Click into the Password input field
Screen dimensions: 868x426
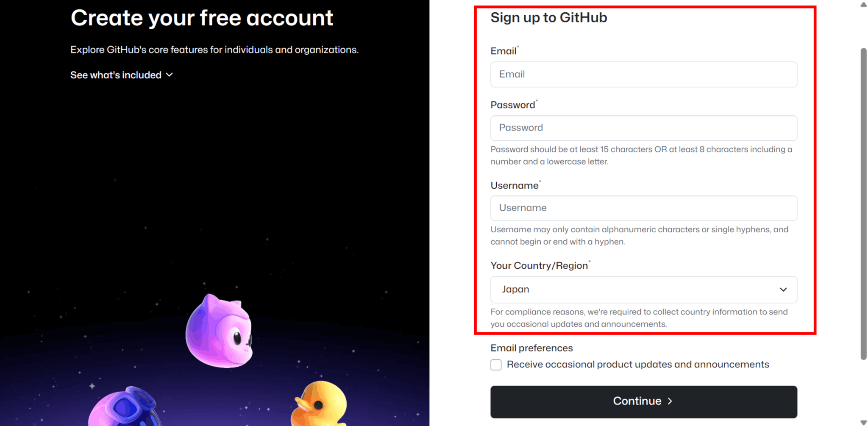coord(643,128)
